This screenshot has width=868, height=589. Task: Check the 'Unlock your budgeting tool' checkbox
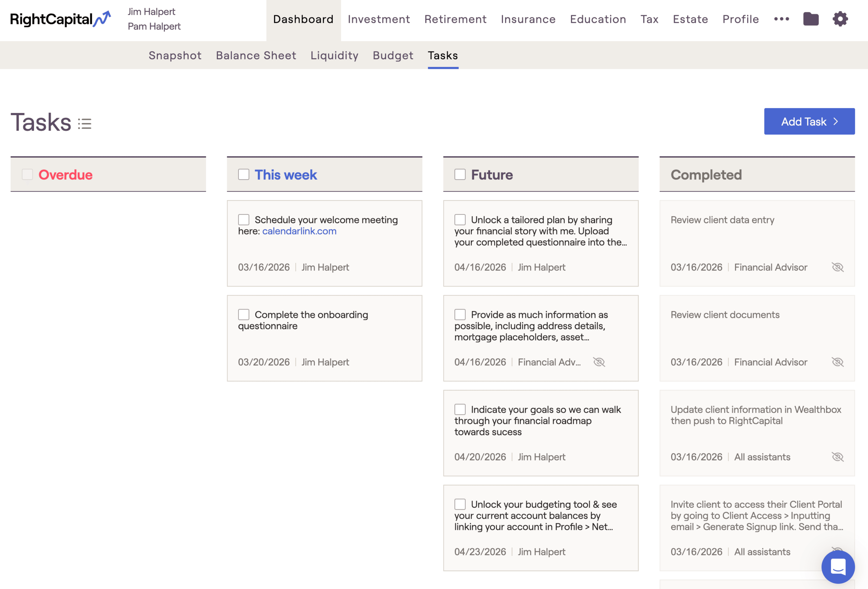click(x=460, y=504)
